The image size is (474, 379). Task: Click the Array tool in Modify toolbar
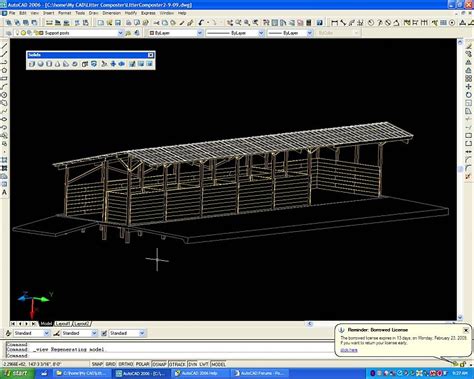click(x=469, y=79)
